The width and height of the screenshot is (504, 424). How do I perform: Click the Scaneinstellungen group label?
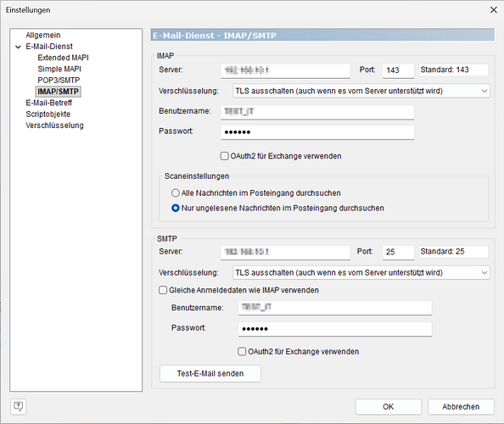(x=197, y=176)
